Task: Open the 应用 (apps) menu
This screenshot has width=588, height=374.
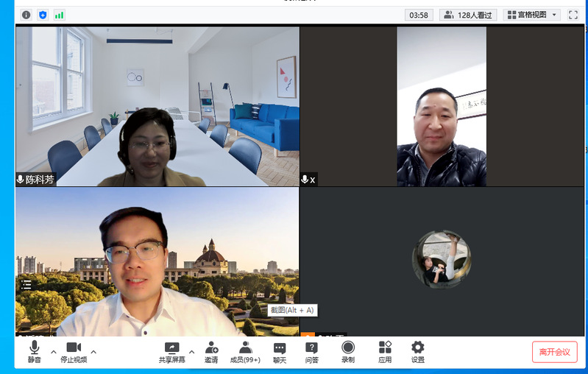Action: point(385,352)
